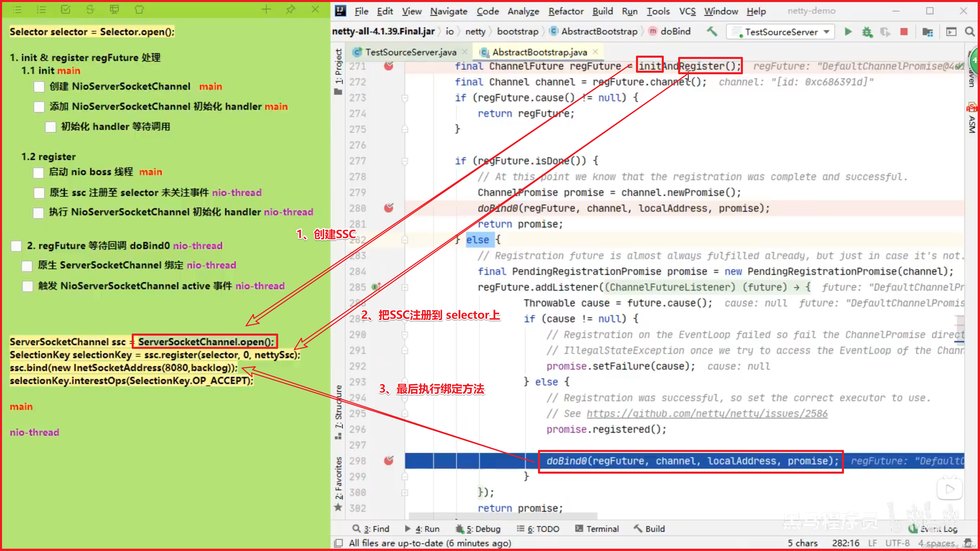Pin the sticky note window
The image size is (980, 551).
[291, 9]
